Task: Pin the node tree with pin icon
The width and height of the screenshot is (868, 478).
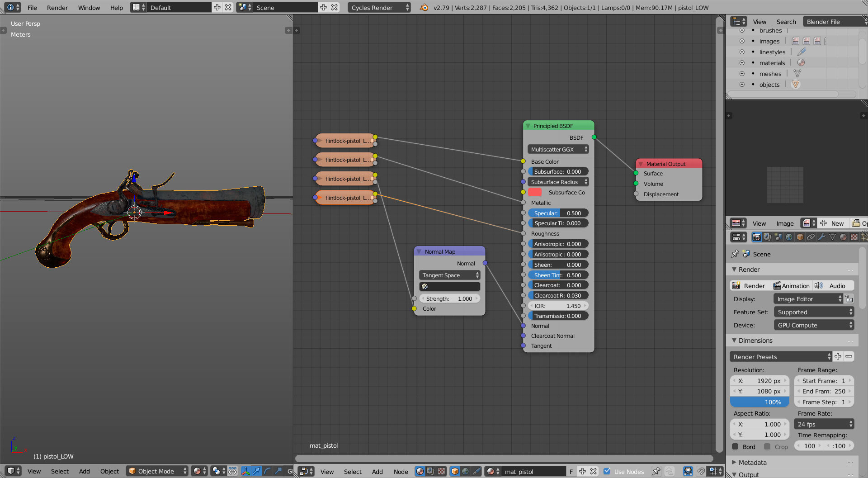Action: (656, 471)
